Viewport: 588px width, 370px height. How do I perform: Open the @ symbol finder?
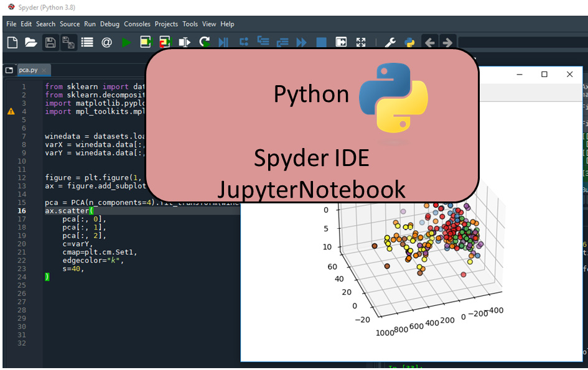(x=106, y=42)
